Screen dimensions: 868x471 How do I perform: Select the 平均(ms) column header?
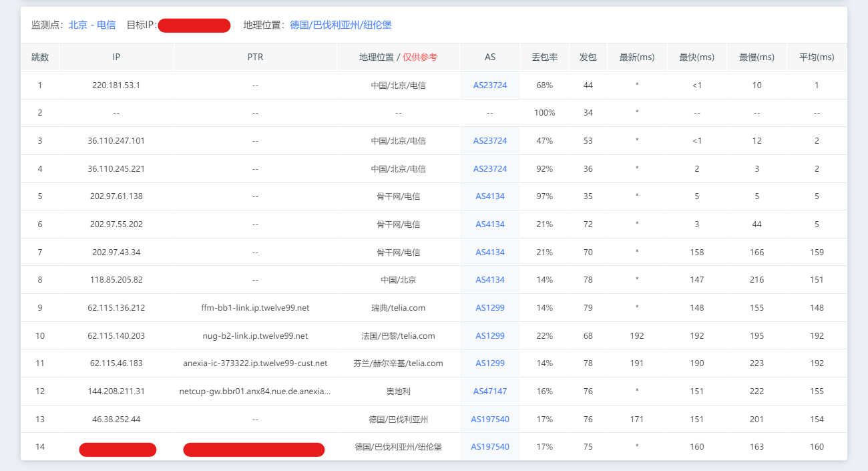click(x=817, y=57)
